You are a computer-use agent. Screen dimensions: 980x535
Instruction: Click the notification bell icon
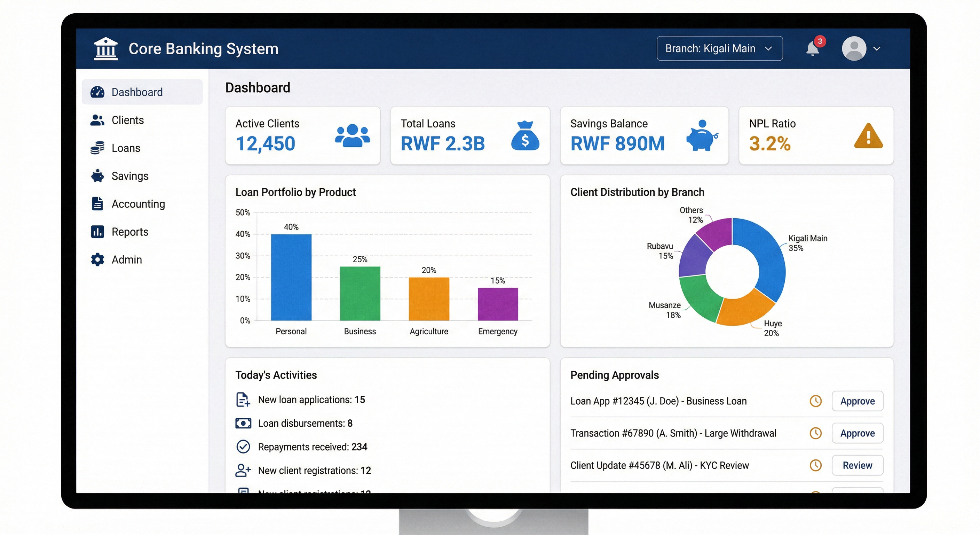coord(812,49)
